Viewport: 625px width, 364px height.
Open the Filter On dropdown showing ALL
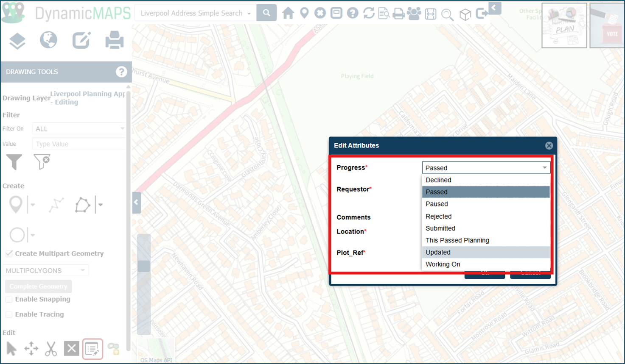pos(79,128)
